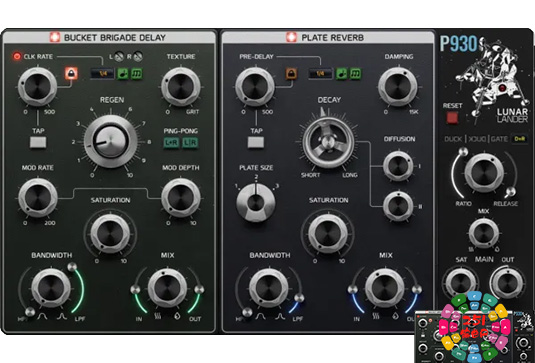
Task: Enable triplet note in reverb section
Action: coord(356,73)
